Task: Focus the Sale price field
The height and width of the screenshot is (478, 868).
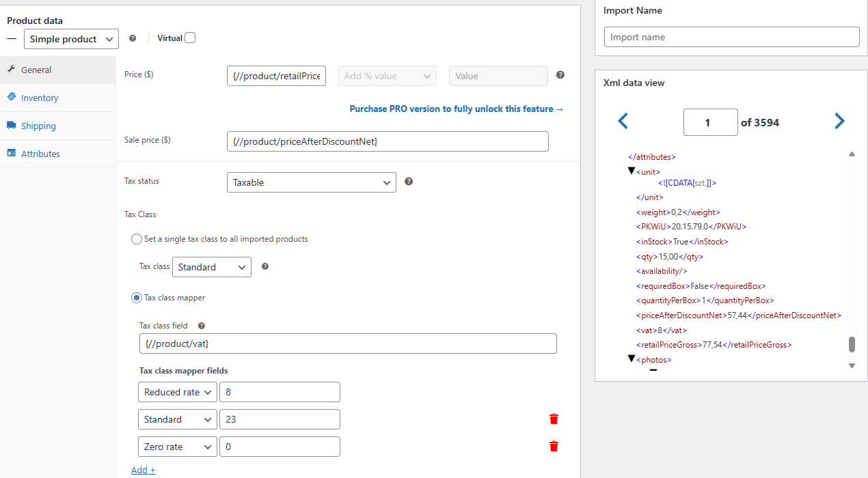Action: tap(388, 141)
